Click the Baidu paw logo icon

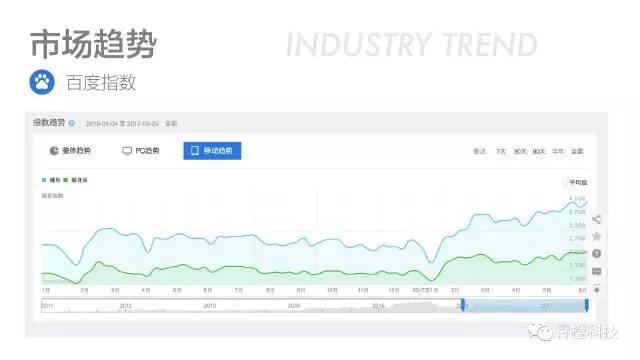(x=42, y=82)
